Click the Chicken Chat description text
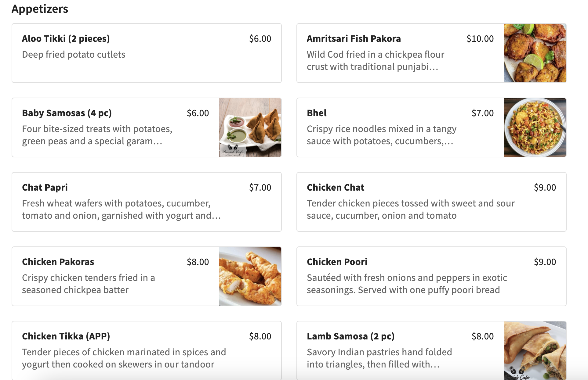588x380 pixels. pos(410,209)
